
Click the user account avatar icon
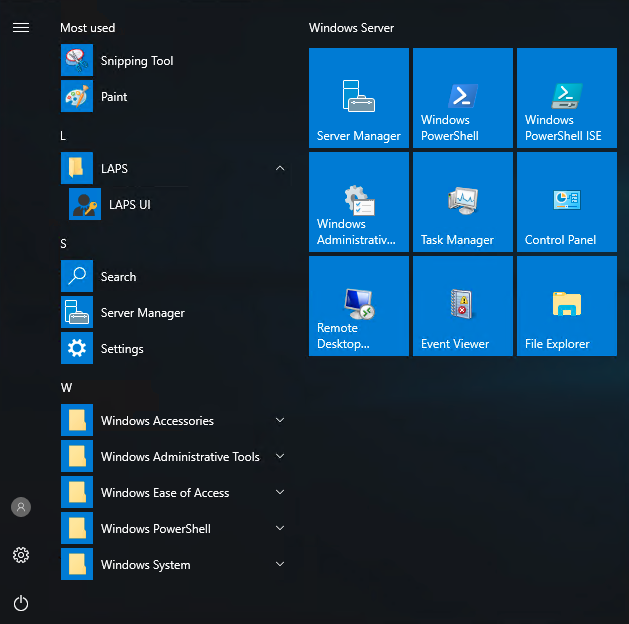click(21, 507)
